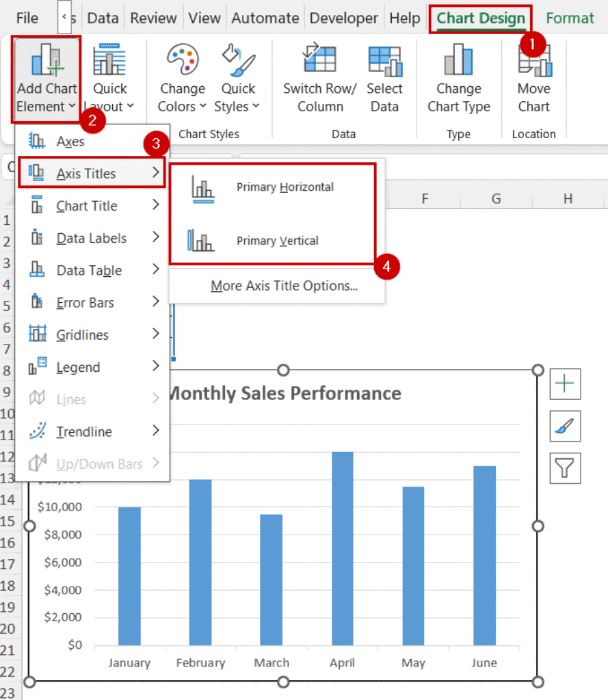Viewport: 608px width, 700px height.
Task: Switch to the Format tab
Action: pos(570,18)
